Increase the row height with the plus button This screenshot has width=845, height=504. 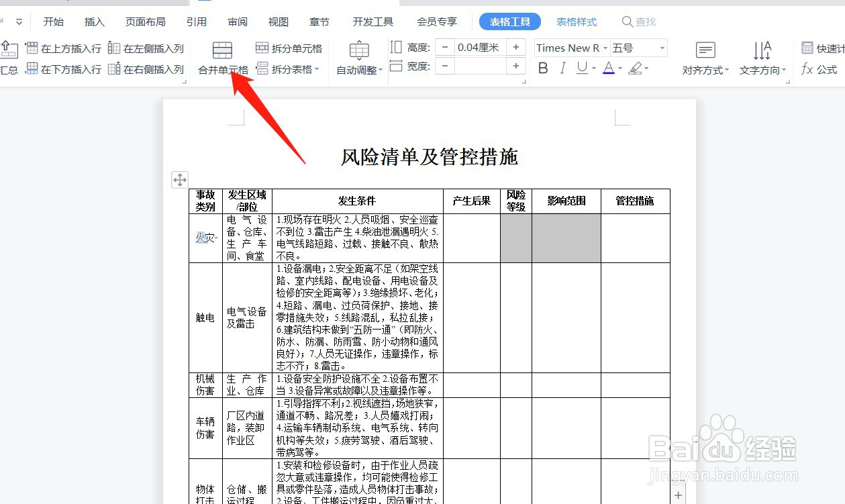pos(515,48)
